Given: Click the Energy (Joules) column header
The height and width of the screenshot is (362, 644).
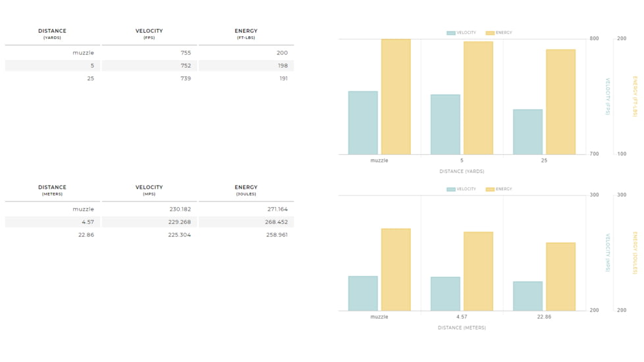Looking at the screenshot, I should (246, 190).
